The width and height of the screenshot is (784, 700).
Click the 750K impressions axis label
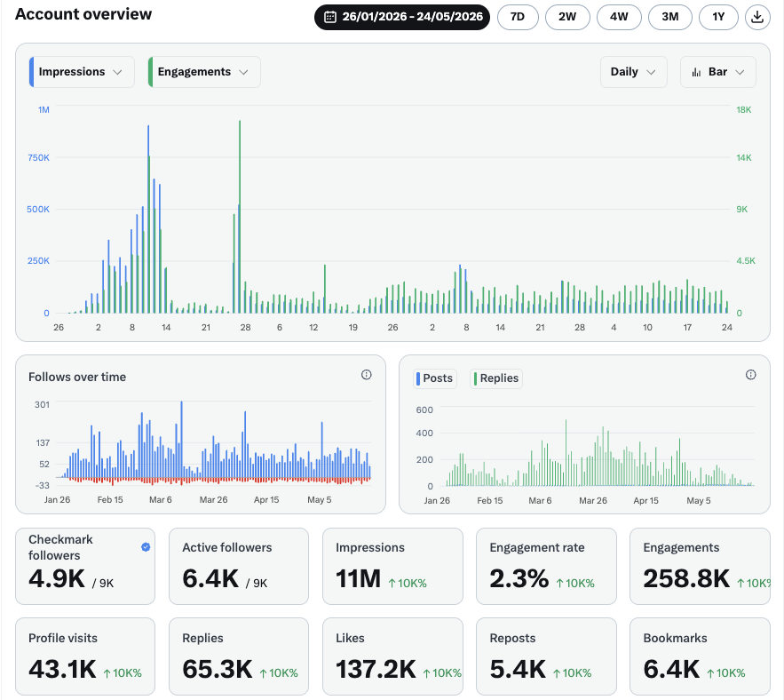coord(38,157)
